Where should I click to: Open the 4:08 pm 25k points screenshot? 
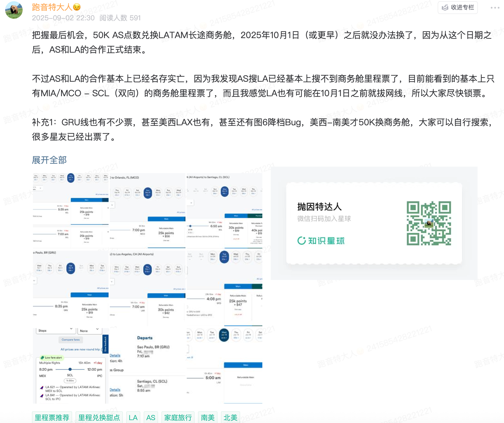point(225,288)
